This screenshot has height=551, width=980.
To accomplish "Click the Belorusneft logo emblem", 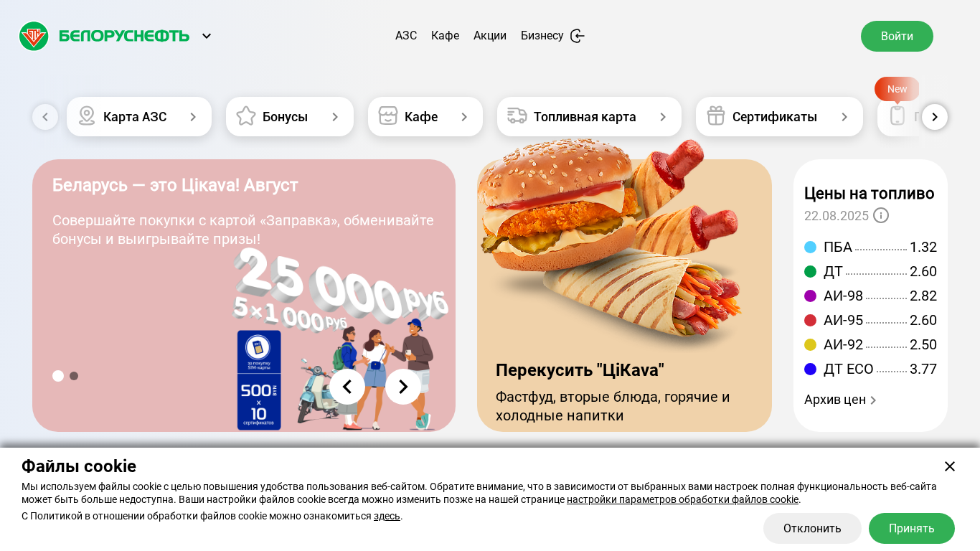I will (34, 36).
